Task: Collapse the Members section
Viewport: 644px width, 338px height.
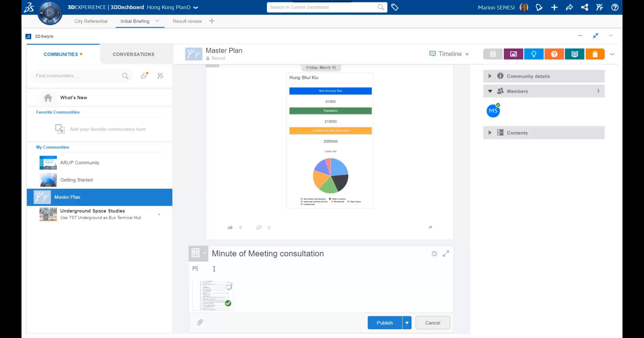Action: (x=490, y=91)
